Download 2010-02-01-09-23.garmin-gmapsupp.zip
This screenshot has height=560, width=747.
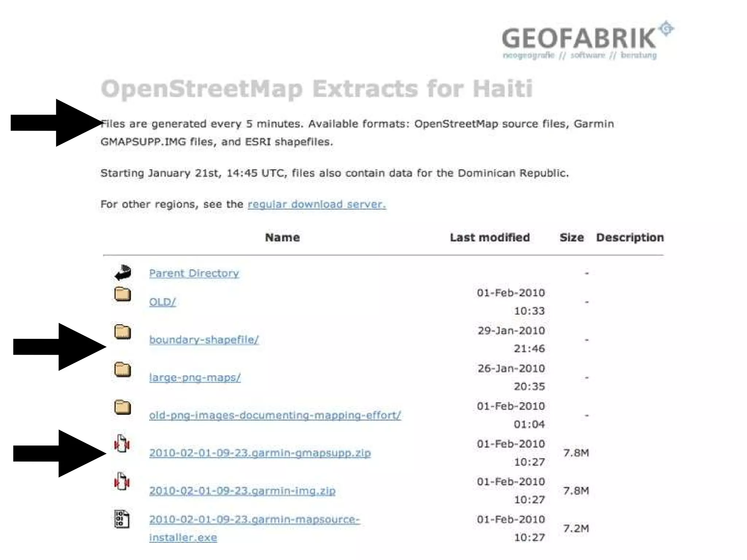[260, 453]
